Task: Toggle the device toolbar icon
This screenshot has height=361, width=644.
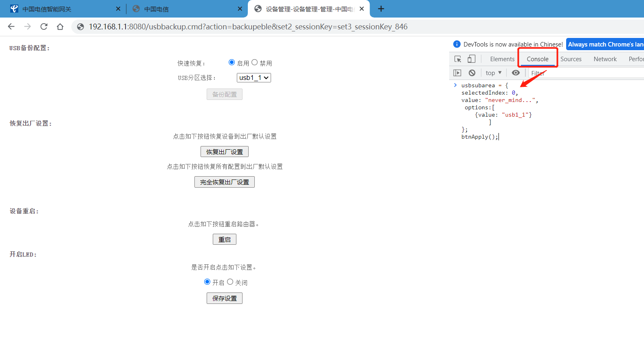Action: click(471, 59)
